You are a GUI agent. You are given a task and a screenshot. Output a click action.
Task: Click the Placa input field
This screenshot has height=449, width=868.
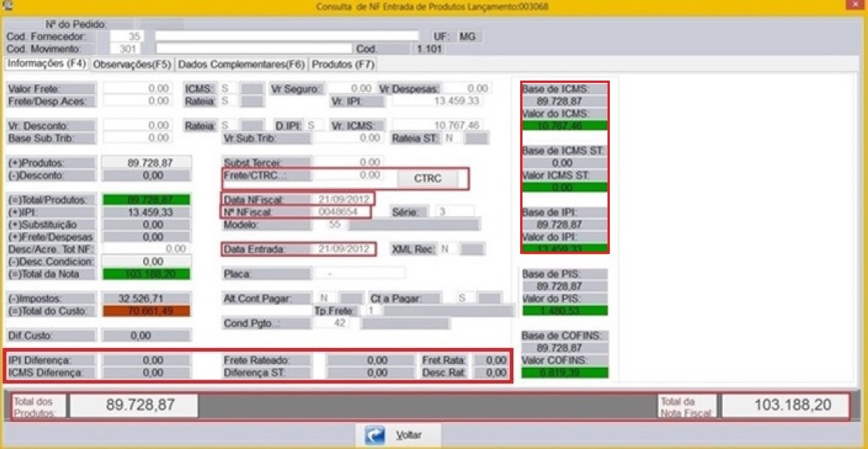point(358,273)
